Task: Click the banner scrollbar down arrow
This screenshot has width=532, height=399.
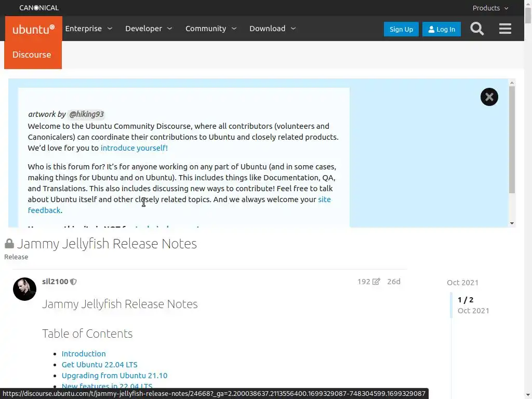Action: tap(512, 223)
